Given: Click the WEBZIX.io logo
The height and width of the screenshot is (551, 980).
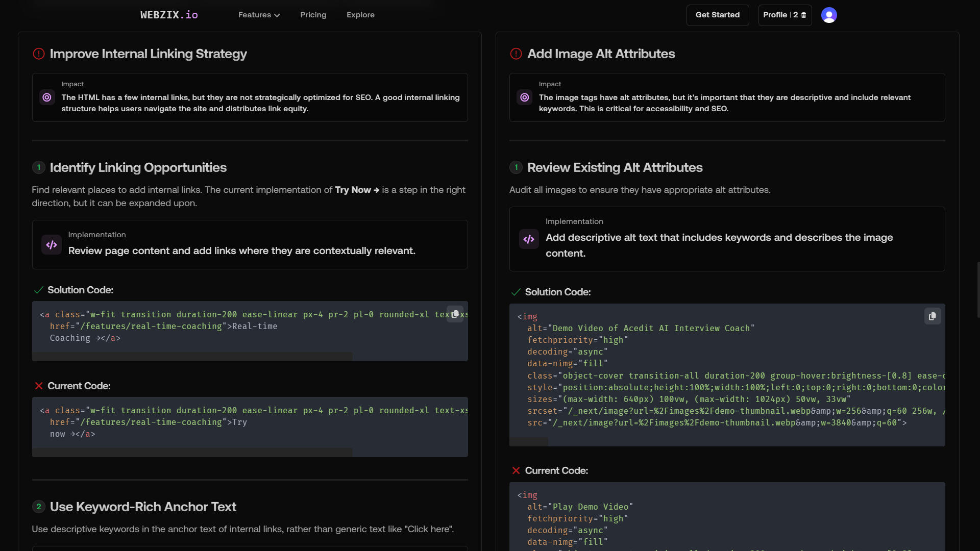Looking at the screenshot, I should (x=169, y=14).
